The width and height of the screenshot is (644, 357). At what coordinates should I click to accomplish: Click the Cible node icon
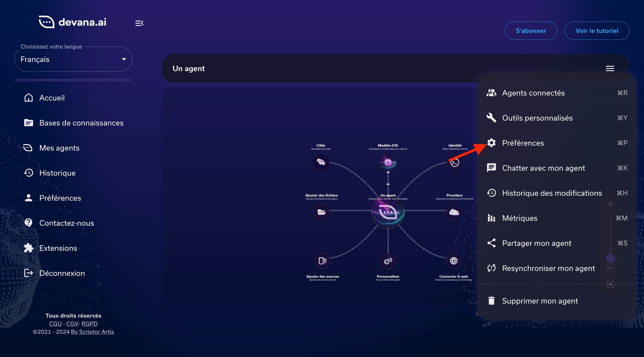pos(321,162)
